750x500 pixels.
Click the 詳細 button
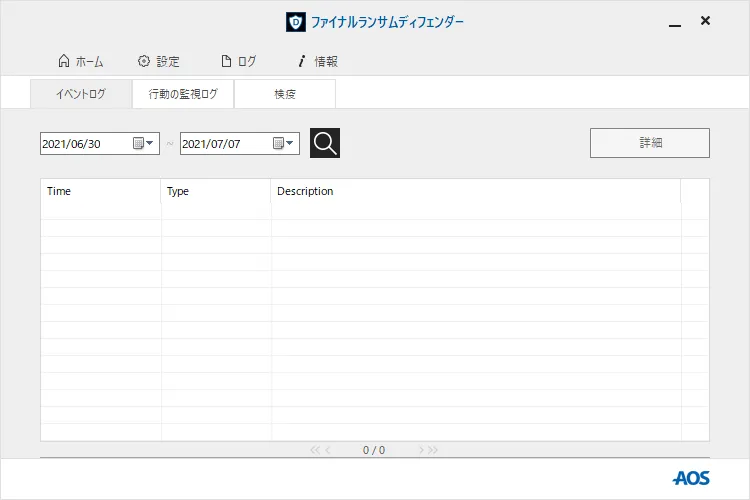tap(650, 143)
